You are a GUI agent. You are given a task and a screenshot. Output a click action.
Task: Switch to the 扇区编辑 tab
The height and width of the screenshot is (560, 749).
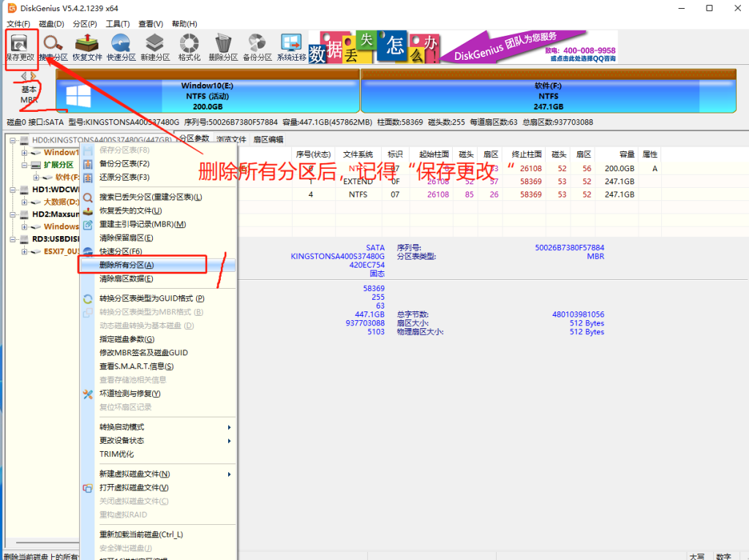tap(268, 140)
